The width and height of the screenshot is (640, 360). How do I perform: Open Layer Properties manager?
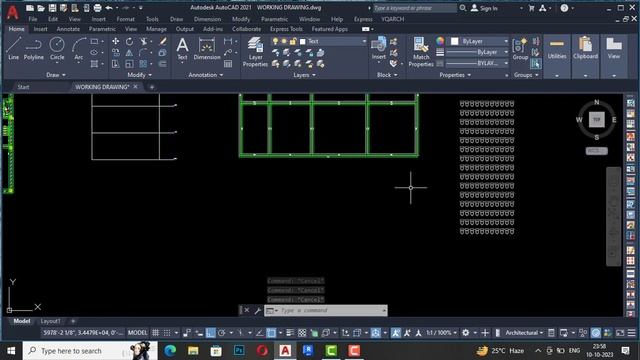255,52
